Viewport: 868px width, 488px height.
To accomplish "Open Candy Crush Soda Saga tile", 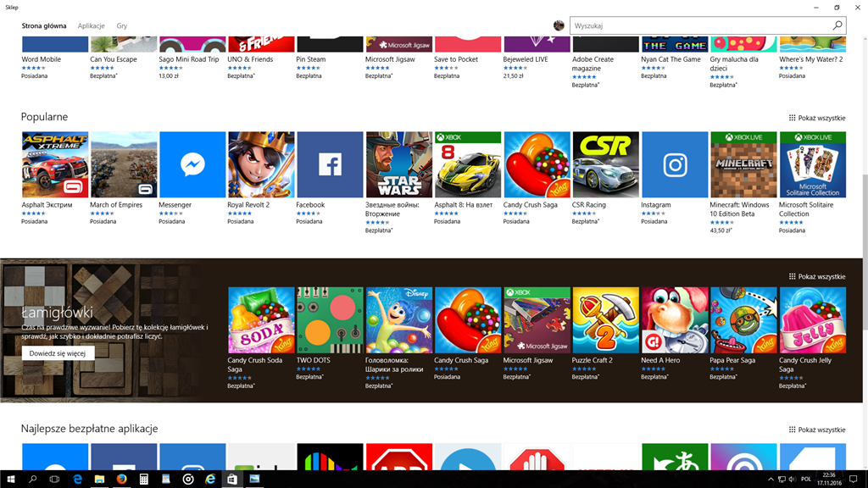I will pyautogui.click(x=261, y=319).
